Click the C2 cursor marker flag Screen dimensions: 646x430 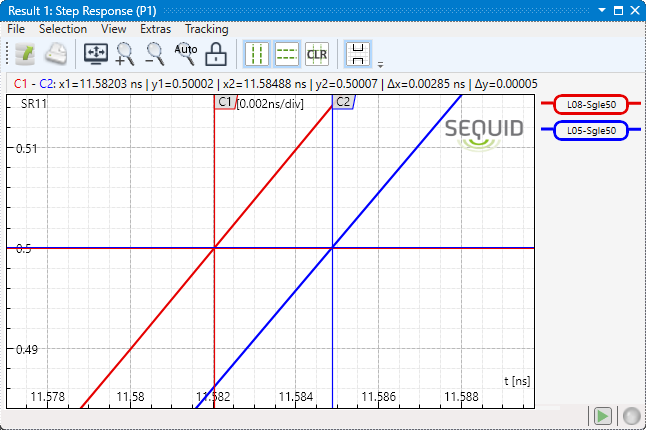[343, 102]
